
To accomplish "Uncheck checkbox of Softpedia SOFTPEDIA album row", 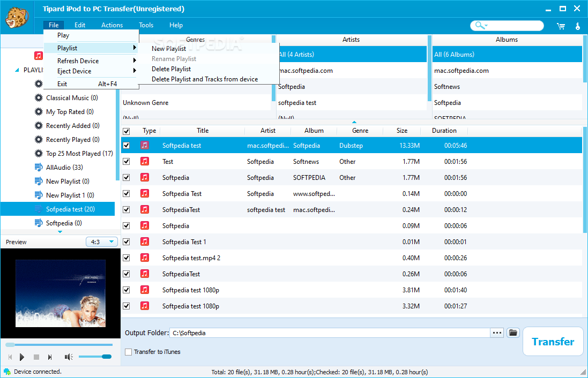I will (x=126, y=178).
